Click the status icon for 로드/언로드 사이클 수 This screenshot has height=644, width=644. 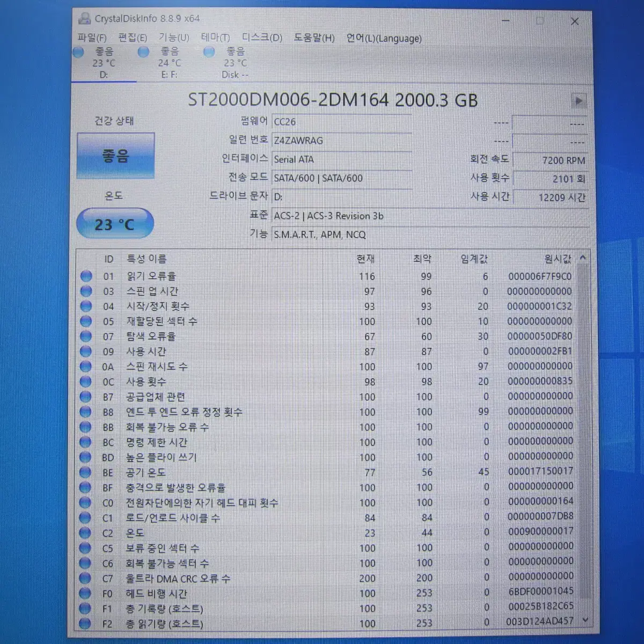coord(85,517)
